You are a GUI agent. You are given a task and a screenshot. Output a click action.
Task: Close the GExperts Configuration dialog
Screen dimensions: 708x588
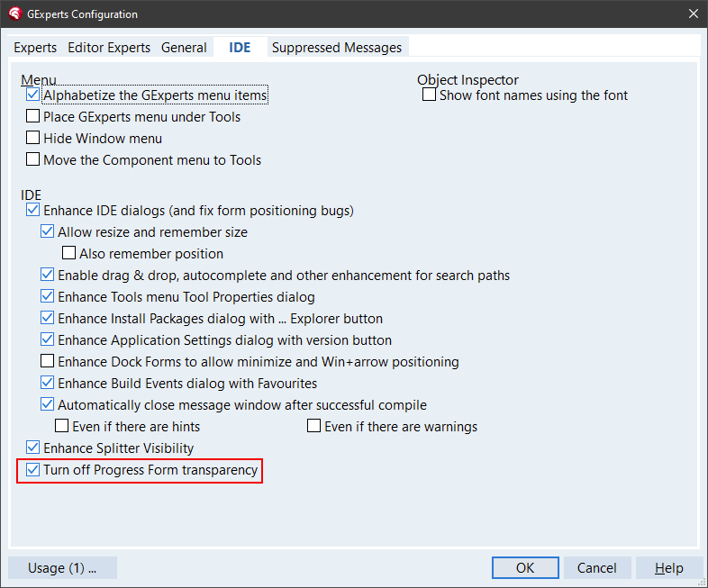point(693,14)
